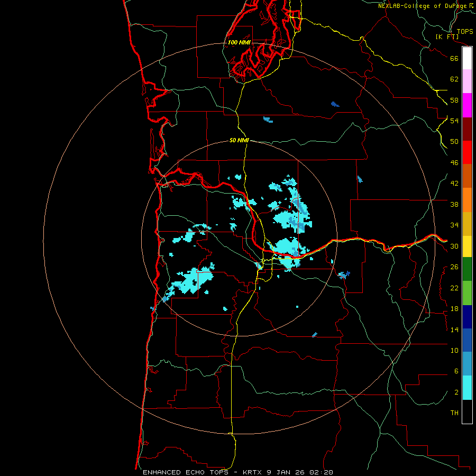Click the light green 26 kft swatch
The height and width of the screenshot is (476, 476).
coord(467,293)
